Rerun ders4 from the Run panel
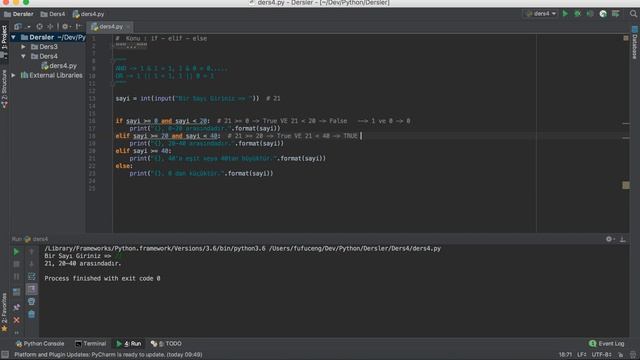 coord(16,252)
